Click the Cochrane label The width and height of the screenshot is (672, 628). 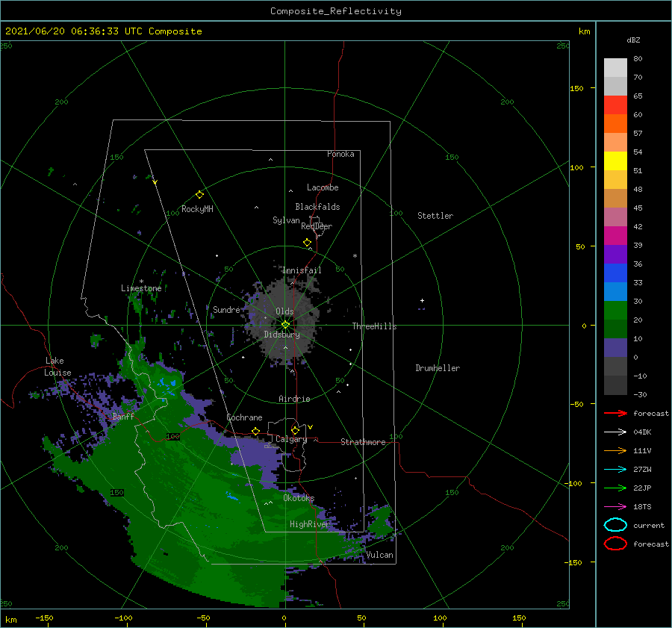pyautogui.click(x=244, y=417)
